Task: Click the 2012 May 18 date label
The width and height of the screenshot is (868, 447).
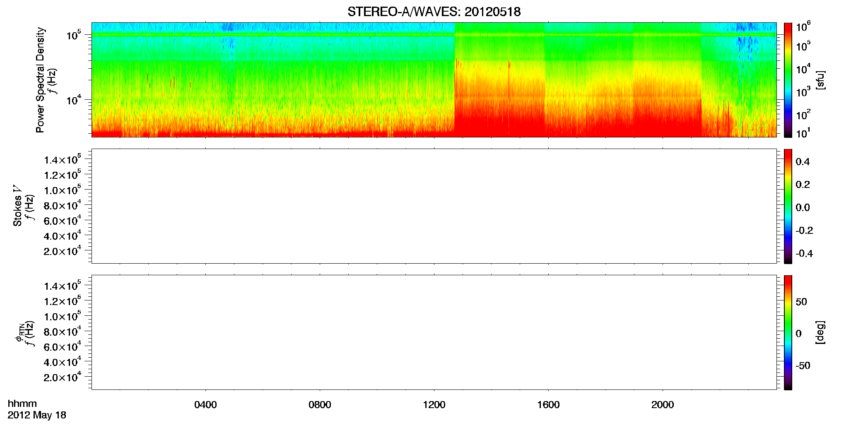Action: coord(37,415)
